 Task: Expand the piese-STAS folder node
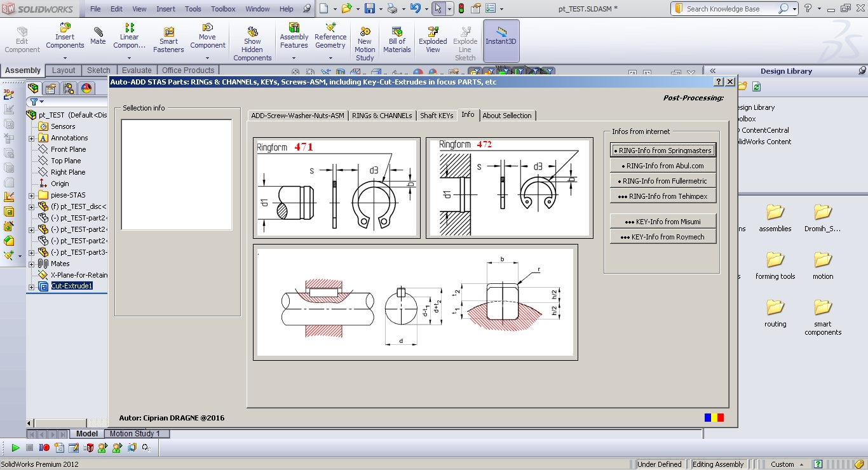[x=31, y=195]
